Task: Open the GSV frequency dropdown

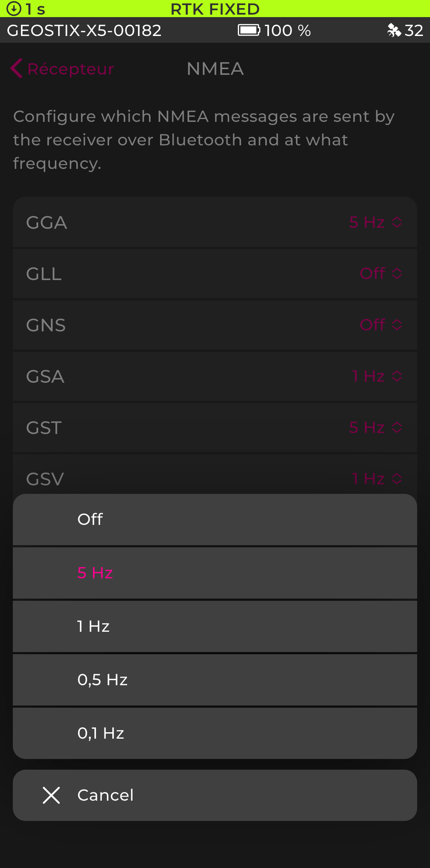Action: point(377,479)
